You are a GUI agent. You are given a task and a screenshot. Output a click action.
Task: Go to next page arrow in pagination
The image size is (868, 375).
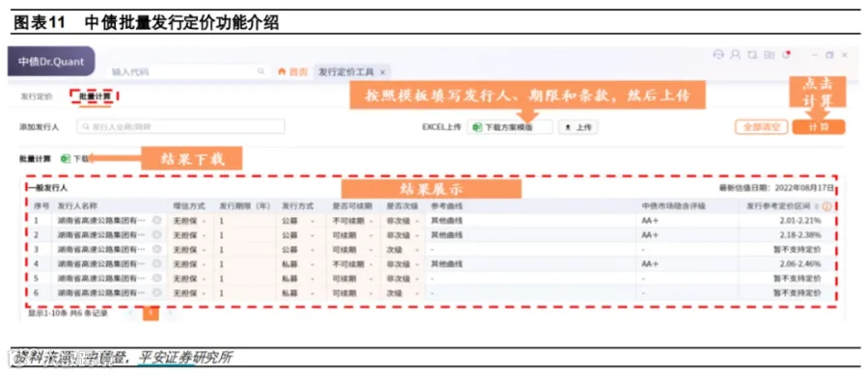click(x=170, y=313)
